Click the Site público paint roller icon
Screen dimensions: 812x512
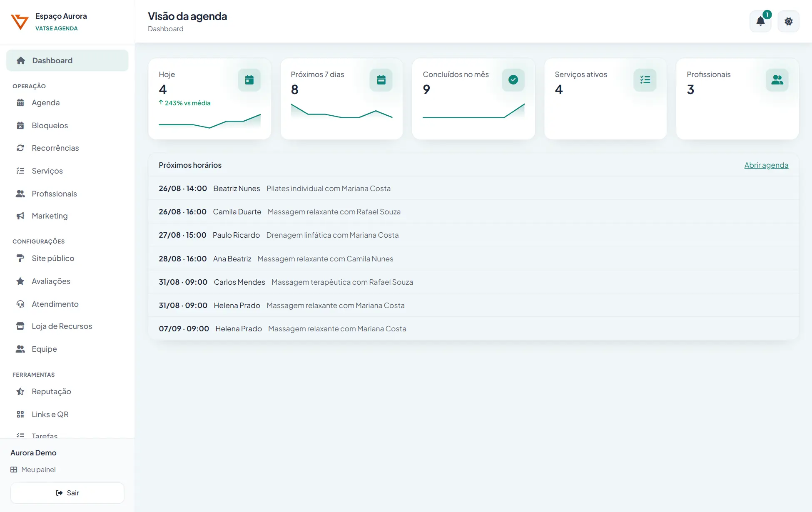(20, 258)
